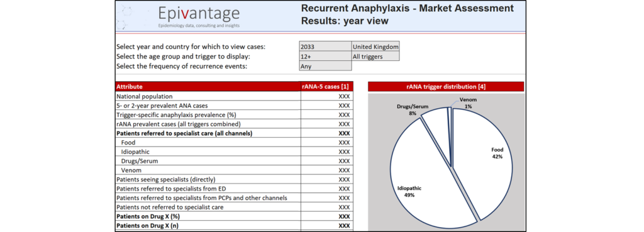Click 'Select year and country for which to view cases' label
The height and width of the screenshot is (232, 644).
click(191, 47)
